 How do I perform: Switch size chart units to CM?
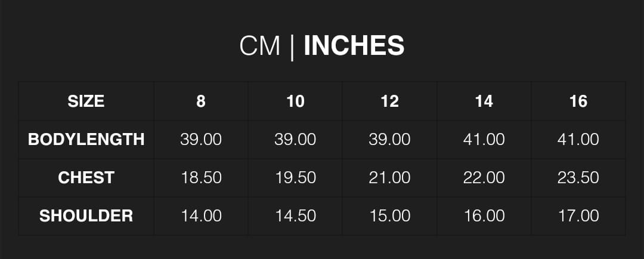[259, 46]
